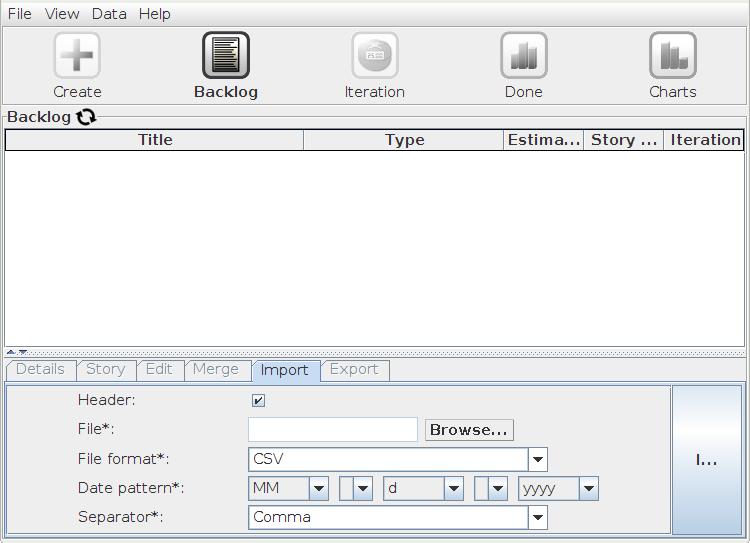
Task: Select the Import tab
Action: coord(285,371)
